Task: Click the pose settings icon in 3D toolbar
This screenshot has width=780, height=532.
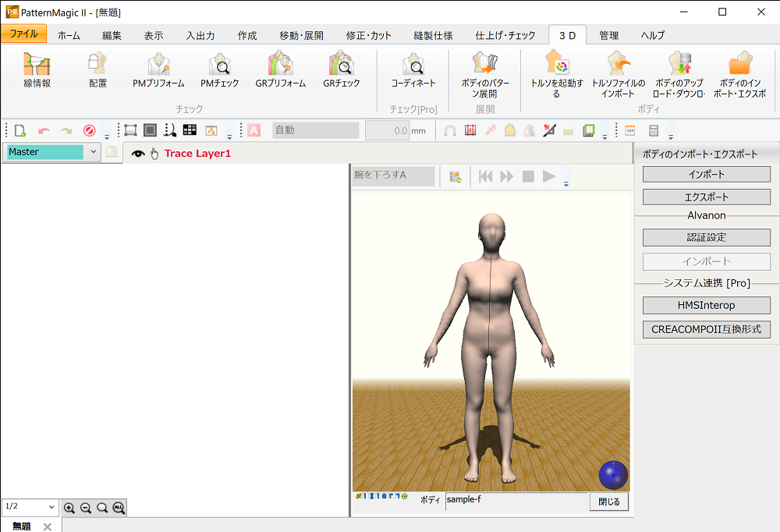Action: point(456,176)
